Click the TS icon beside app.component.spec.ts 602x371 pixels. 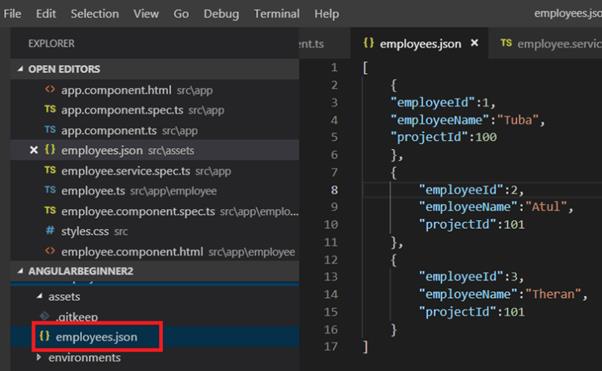click(50, 109)
